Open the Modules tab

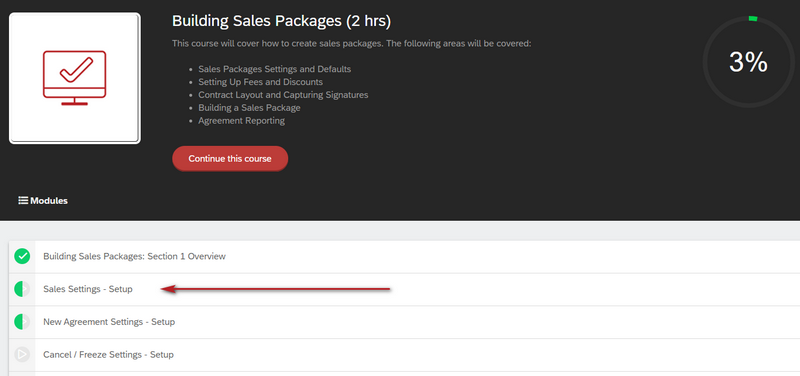(43, 200)
